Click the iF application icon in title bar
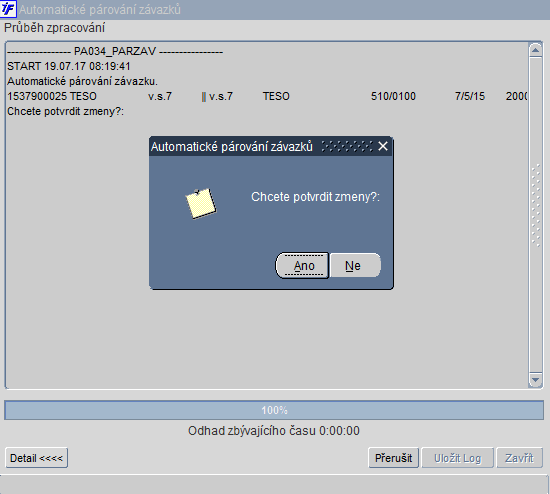This screenshot has width=550, height=494. 8,9
